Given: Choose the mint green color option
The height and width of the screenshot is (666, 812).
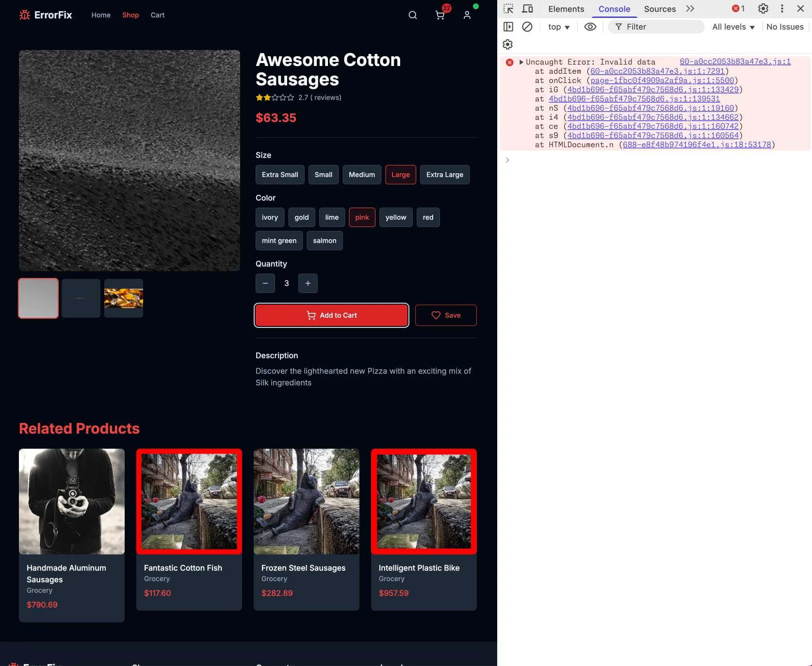Looking at the screenshot, I should [x=279, y=241].
